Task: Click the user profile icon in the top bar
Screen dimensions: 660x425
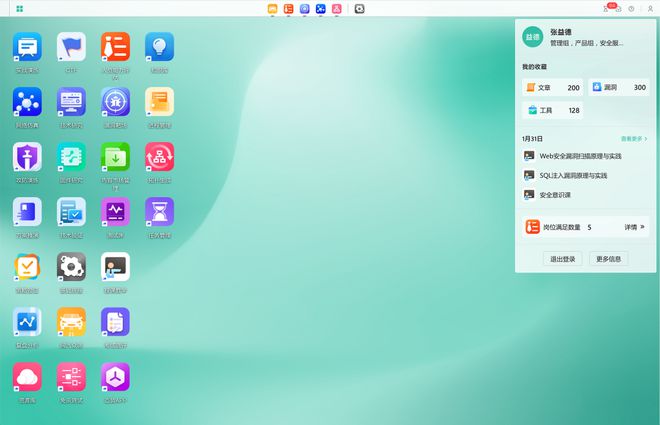Action: [650, 9]
